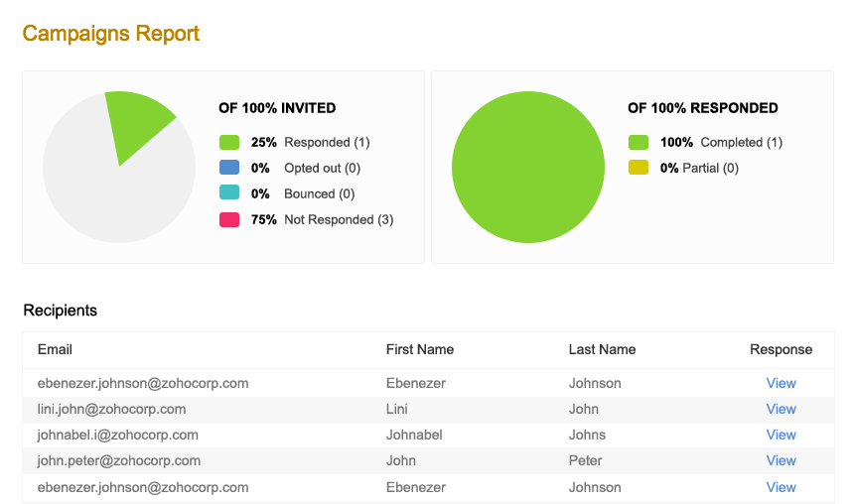This screenshot has width=854, height=504.
Task: Click the fully green Responded pie chart
Action: pyautogui.click(x=527, y=167)
